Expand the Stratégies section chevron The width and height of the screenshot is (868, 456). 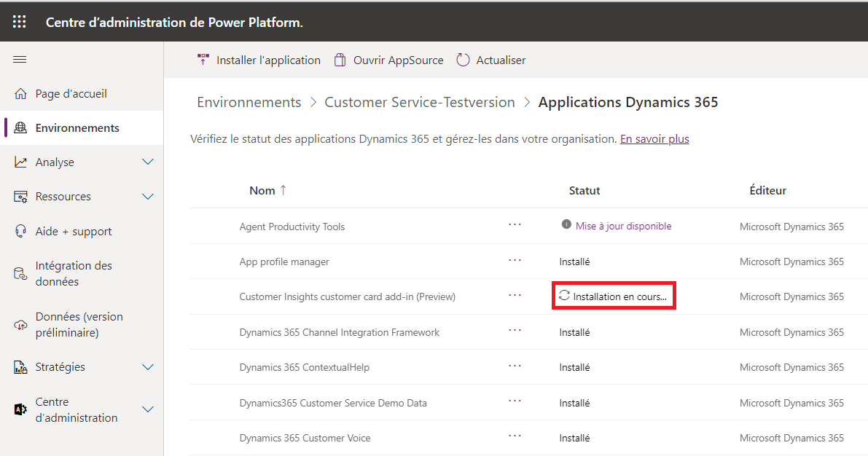148,367
